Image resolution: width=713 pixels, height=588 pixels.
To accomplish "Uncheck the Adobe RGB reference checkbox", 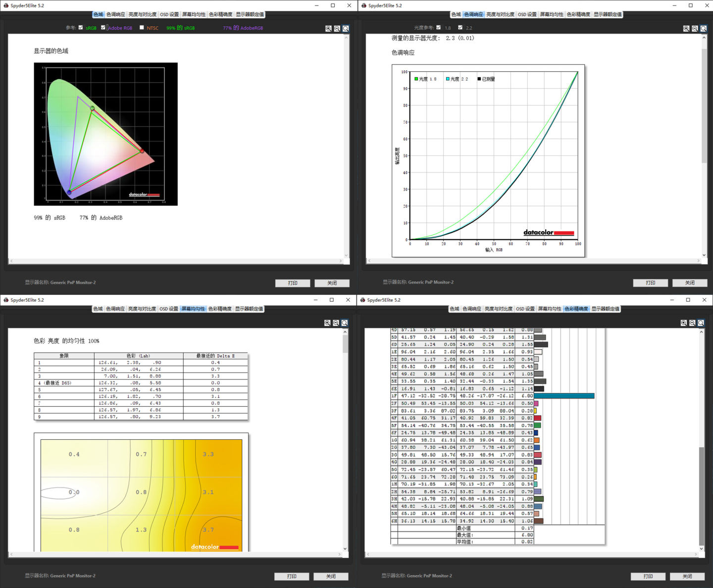I will (x=103, y=28).
